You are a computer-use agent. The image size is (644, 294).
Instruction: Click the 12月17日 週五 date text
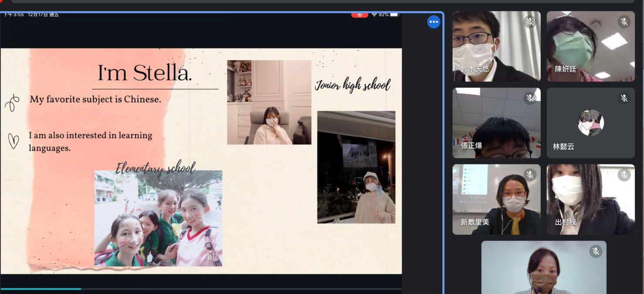tap(43, 15)
